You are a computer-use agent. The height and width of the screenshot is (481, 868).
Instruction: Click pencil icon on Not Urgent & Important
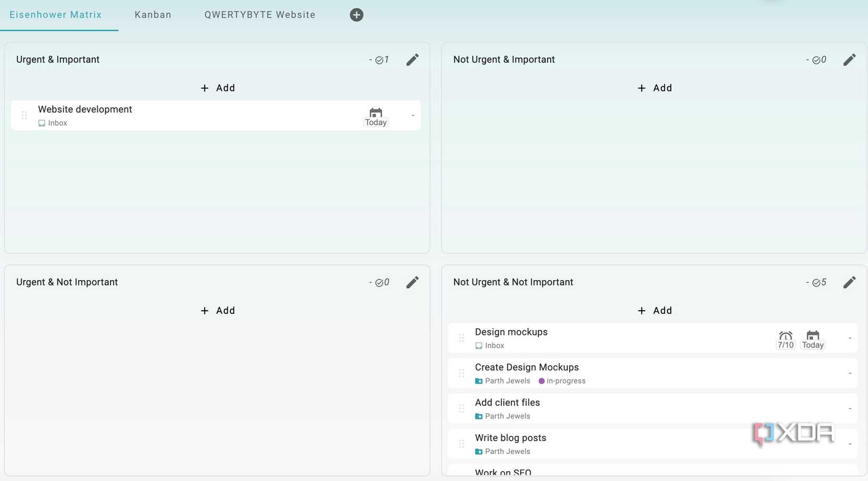click(849, 60)
